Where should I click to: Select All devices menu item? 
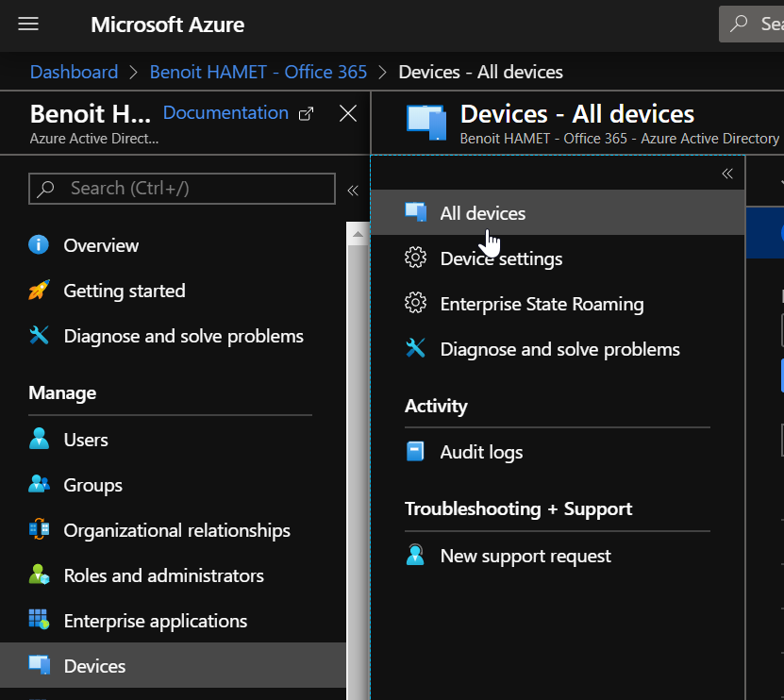tap(482, 213)
